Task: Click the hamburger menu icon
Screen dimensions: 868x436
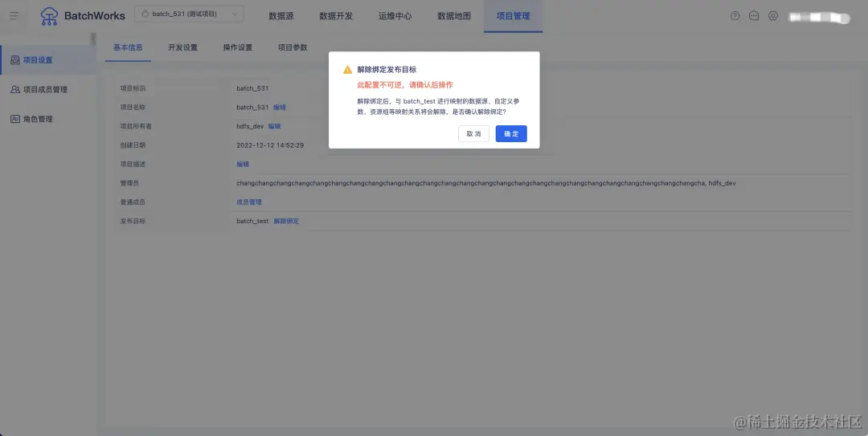Action: click(14, 15)
